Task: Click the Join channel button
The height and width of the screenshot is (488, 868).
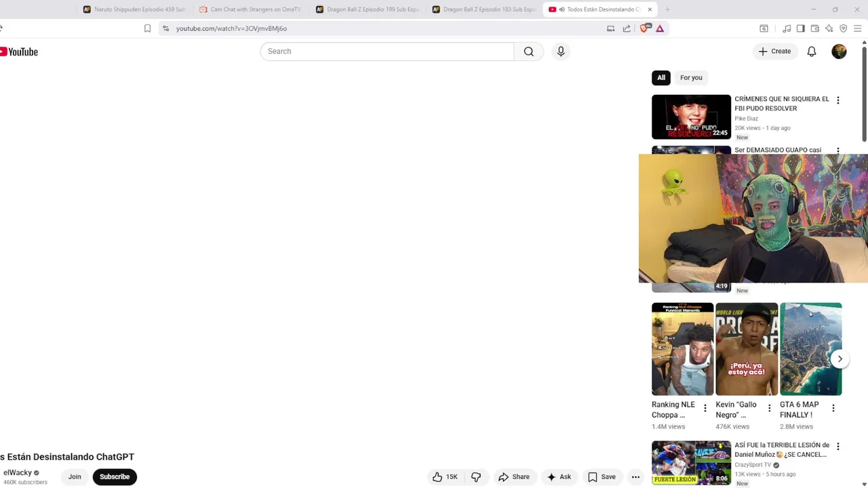Action: (x=75, y=477)
